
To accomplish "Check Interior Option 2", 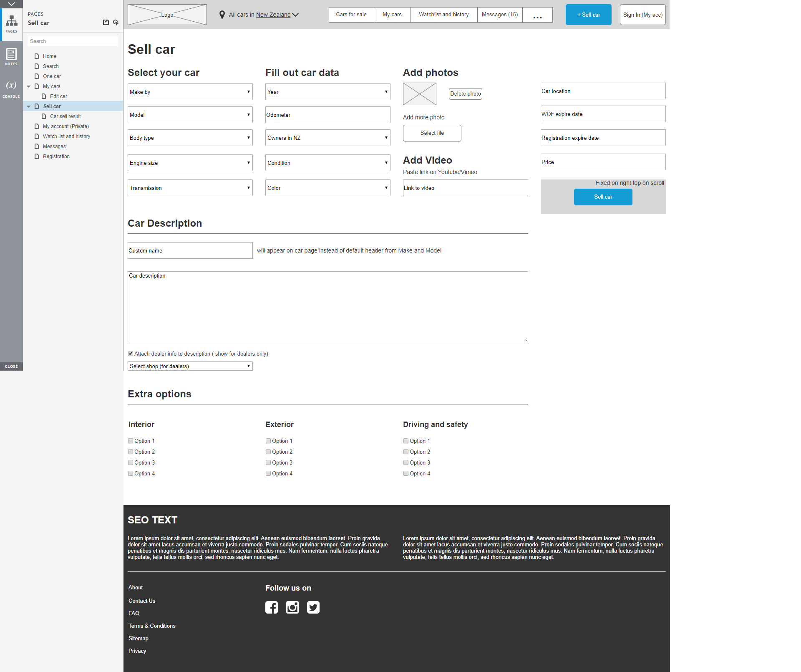I will coord(131,452).
